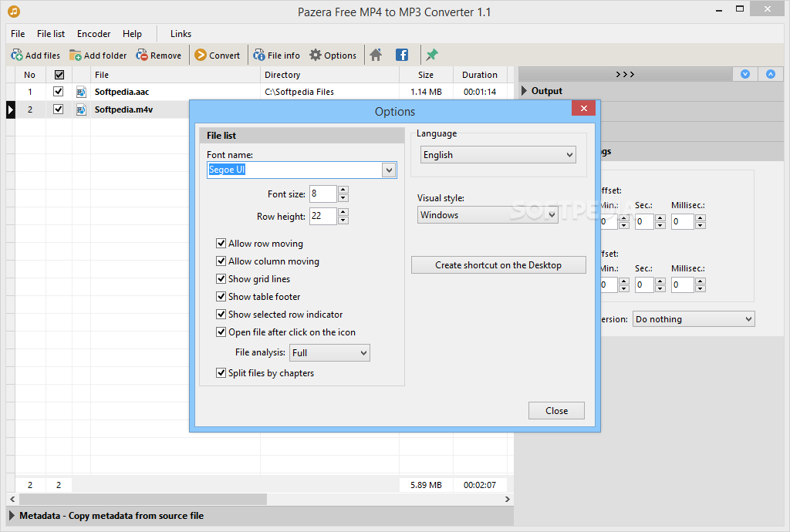Click the Close button in Options dialog
The width and height of the screenshot is (790, 532).
[x=556, y=411]
